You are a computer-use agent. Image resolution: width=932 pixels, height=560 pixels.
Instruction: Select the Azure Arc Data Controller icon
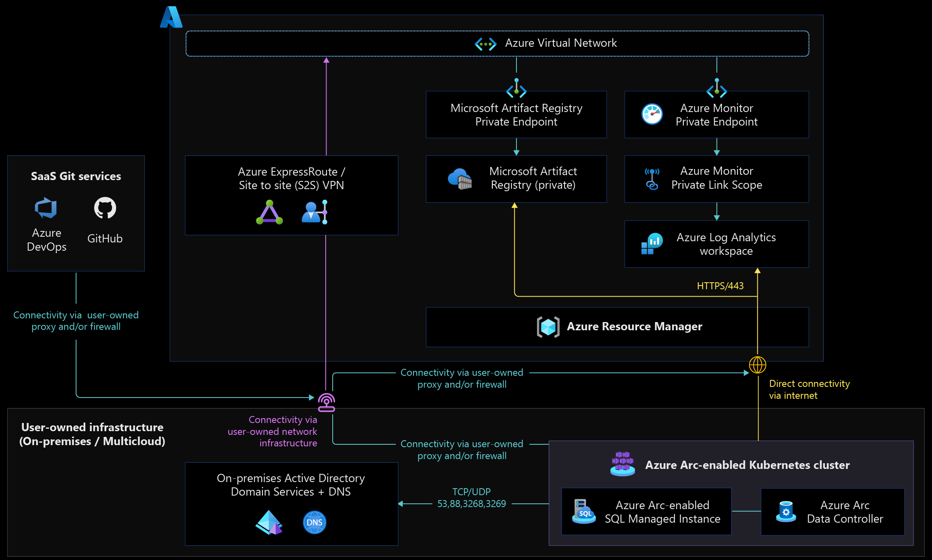pos(786,512)
